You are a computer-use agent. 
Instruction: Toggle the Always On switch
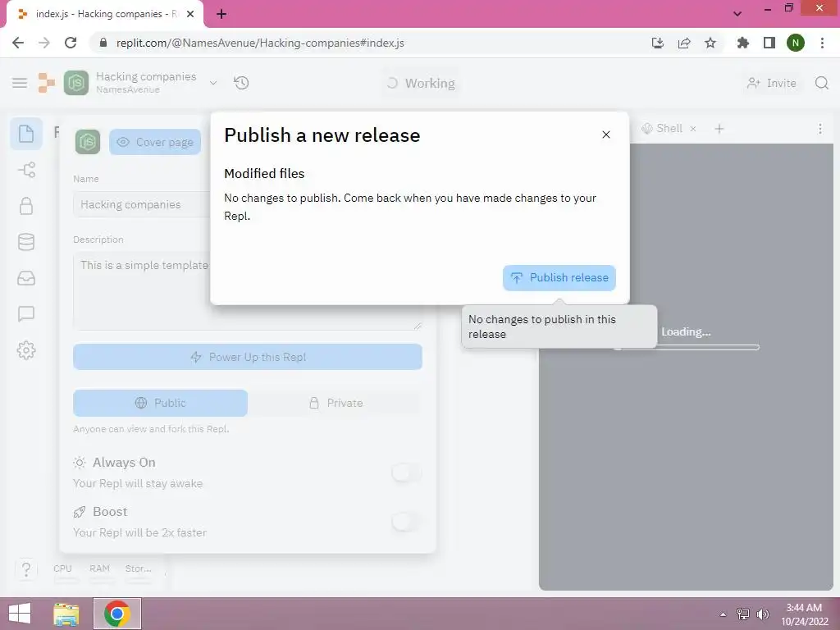(406, 472)
